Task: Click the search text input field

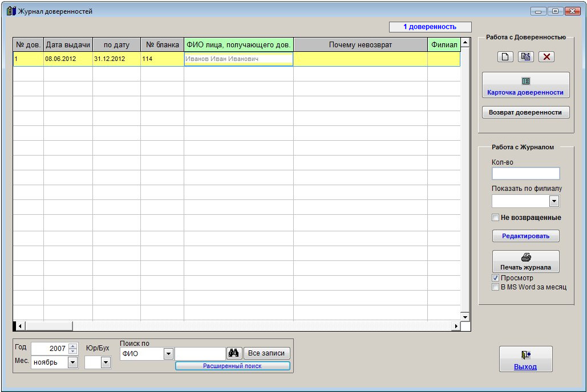Action: 200,353
